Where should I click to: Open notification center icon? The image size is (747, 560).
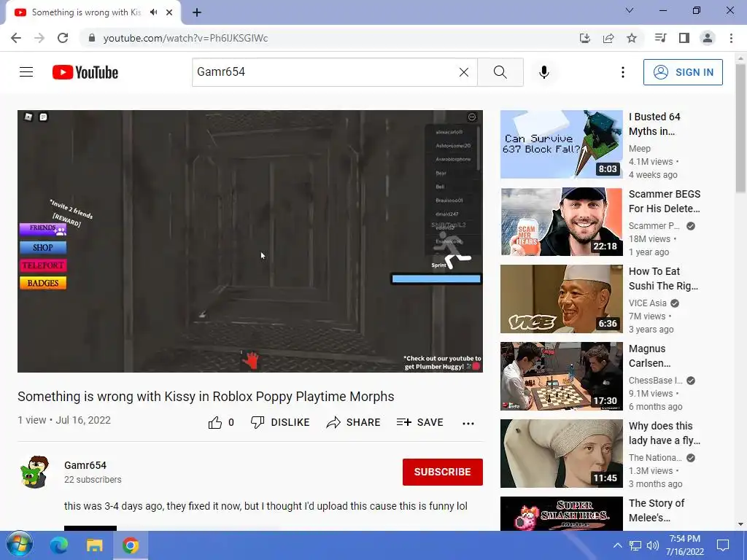tap(723, 545)
